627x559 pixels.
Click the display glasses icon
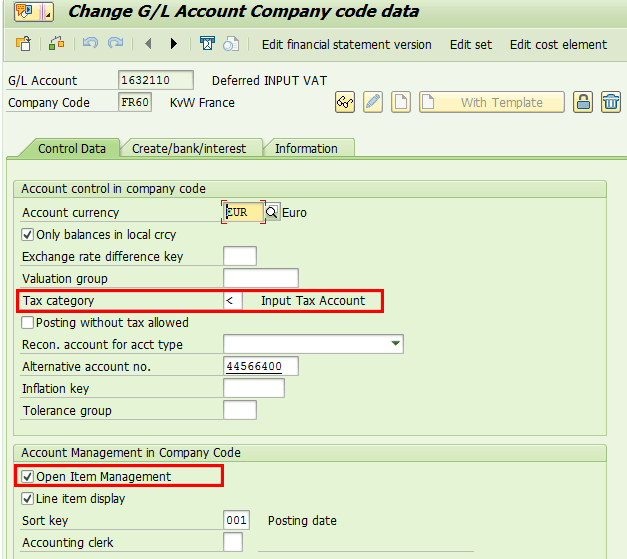tap(345, 102)
